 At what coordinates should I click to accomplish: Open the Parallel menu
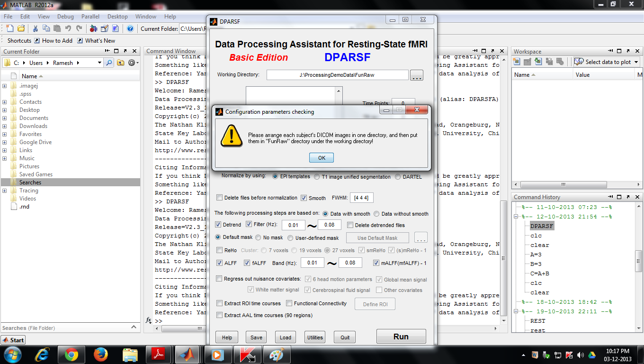coord(90,16)
